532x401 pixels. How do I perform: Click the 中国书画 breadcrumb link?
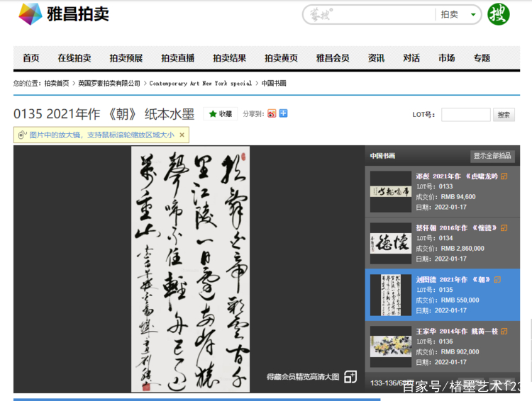[274, 83]
